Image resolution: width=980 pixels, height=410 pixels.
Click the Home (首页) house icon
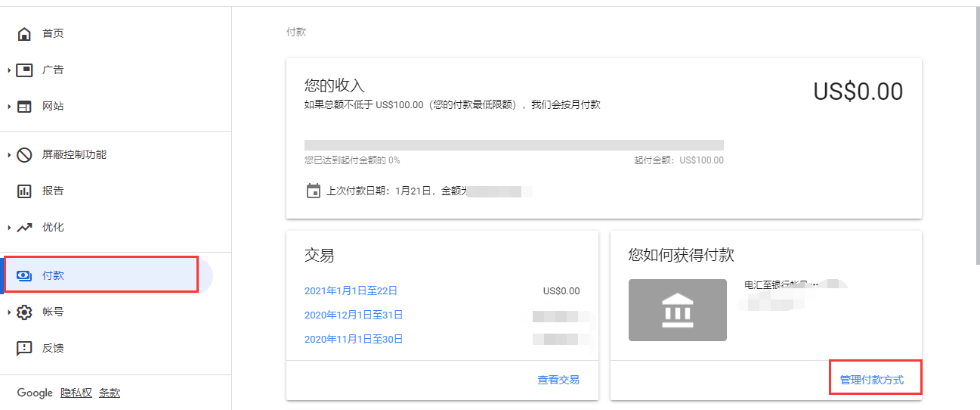pyautogui.click(x=24, y=34)
